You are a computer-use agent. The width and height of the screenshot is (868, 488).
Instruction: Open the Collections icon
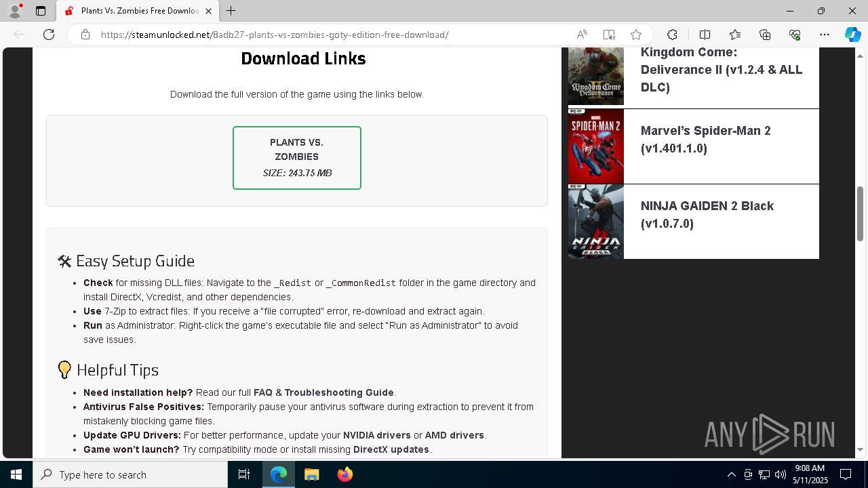[x=765, y=35]
